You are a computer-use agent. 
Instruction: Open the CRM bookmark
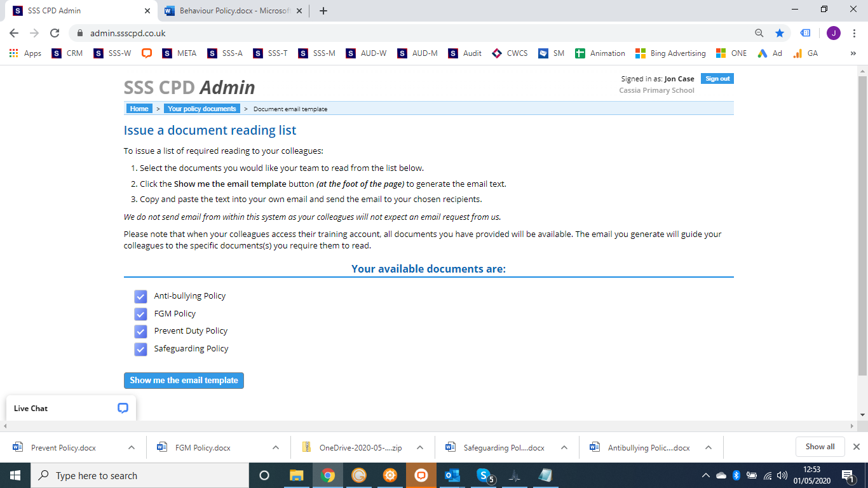click(67, 53)
